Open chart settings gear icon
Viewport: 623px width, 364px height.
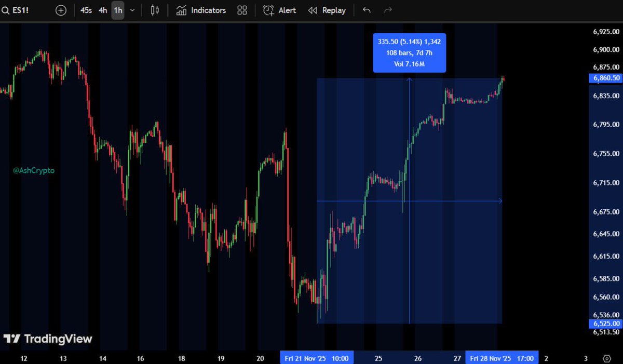[607, 358]
